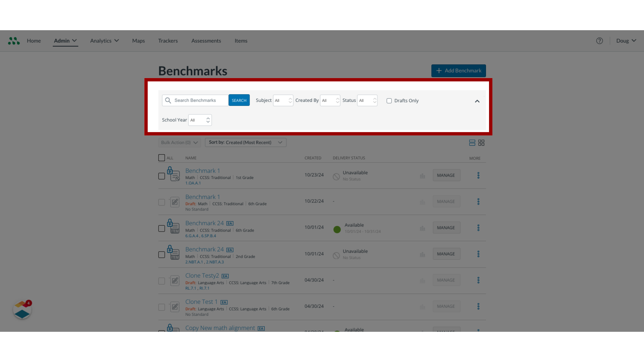Open the School Year All dropdown
Screen dimensions: 644x362
click(x=200, y=120)
